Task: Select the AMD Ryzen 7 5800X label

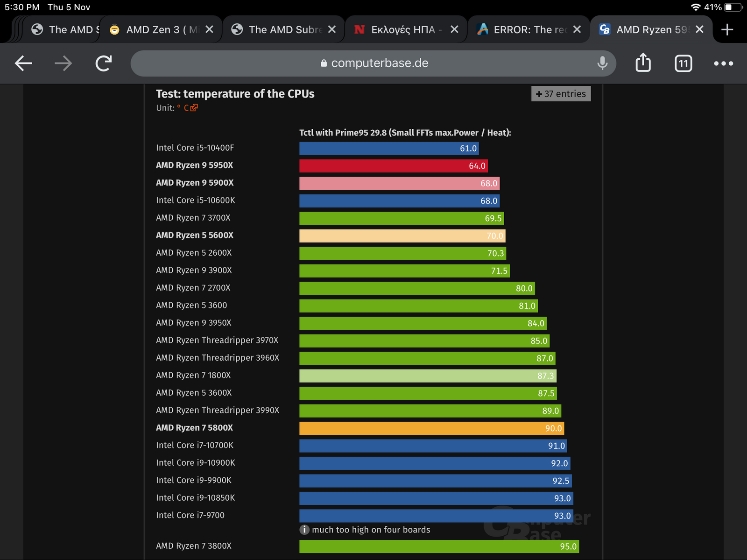Action: coord(194,428)
